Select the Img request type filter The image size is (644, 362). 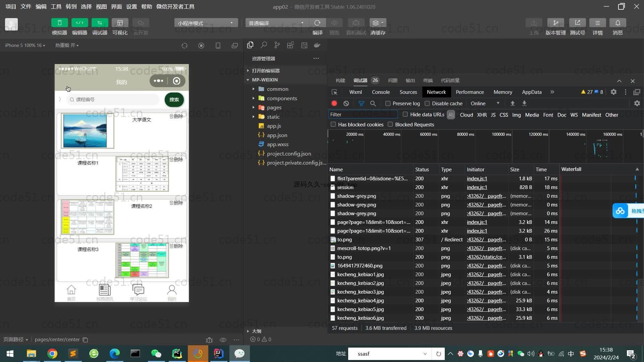[516, 115]
